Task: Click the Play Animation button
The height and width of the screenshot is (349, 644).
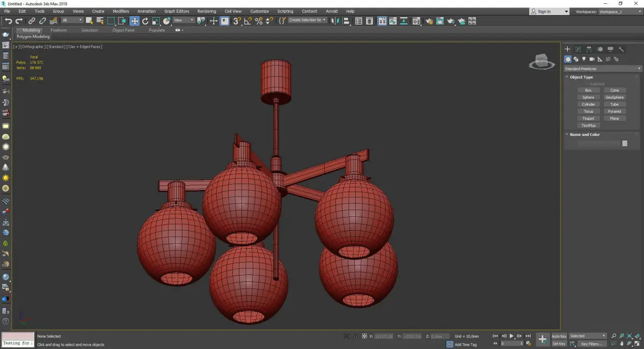Action: point(511,336)
